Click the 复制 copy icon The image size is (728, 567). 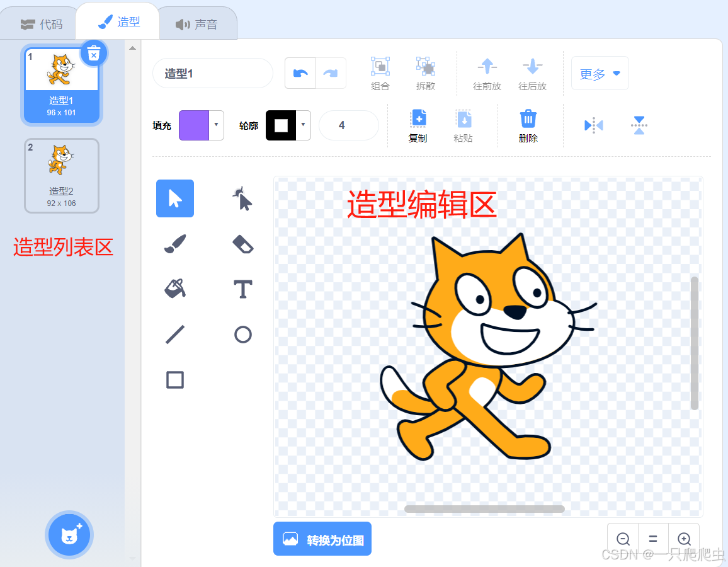tap(418, 119)
